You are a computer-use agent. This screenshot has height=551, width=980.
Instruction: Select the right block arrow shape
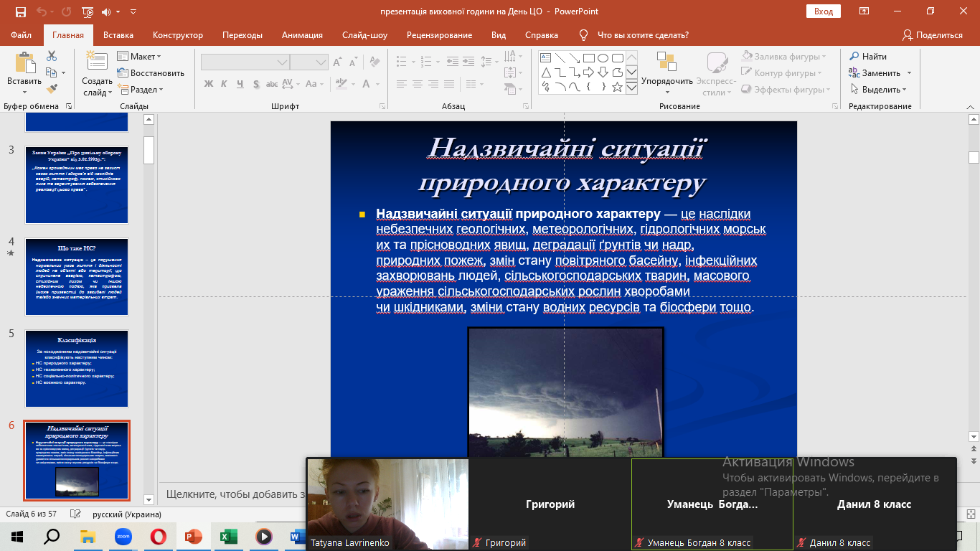coord(588,72)
